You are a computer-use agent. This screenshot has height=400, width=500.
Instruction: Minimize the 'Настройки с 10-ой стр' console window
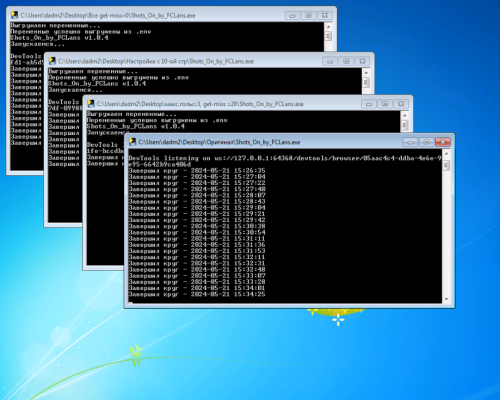click(330, 61)
